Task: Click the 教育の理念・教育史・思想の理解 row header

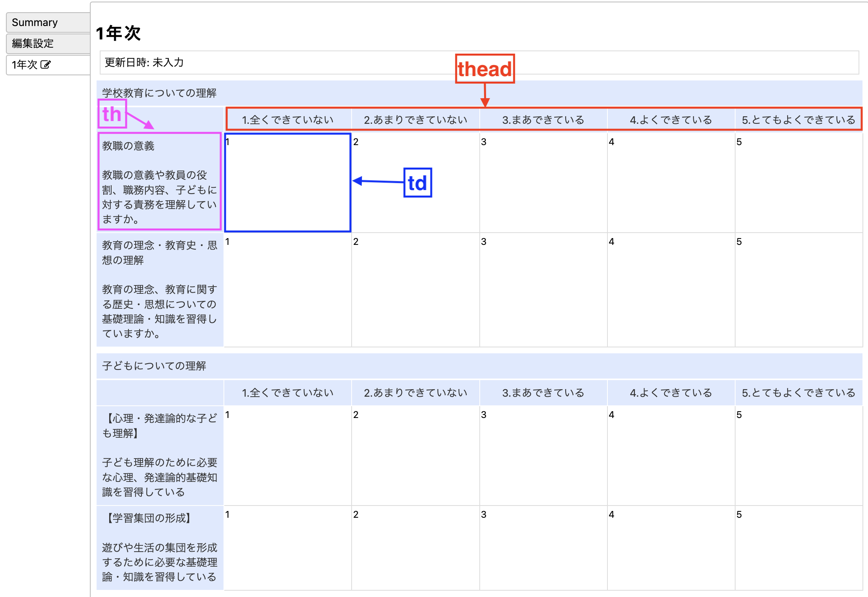Action: point(160,289)
